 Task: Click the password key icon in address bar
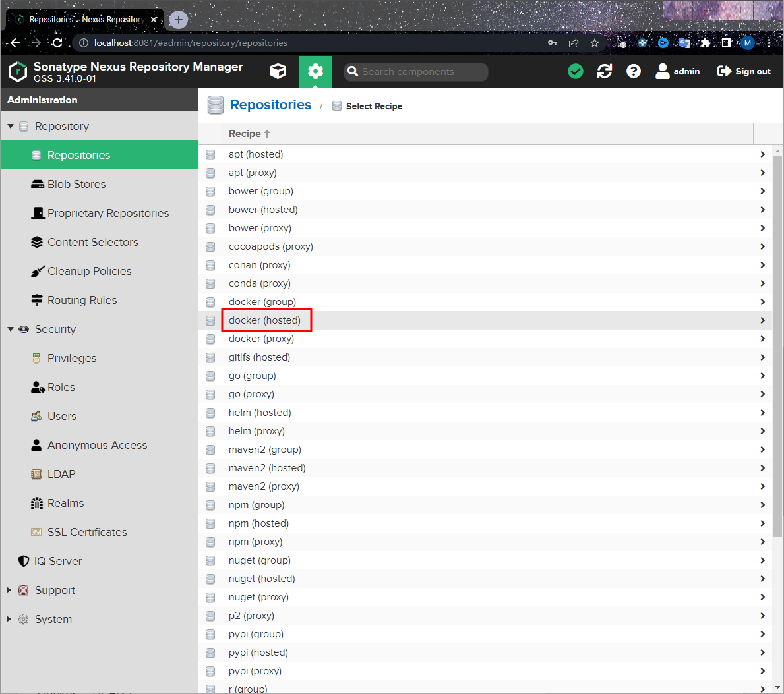[x=553, y=43]
